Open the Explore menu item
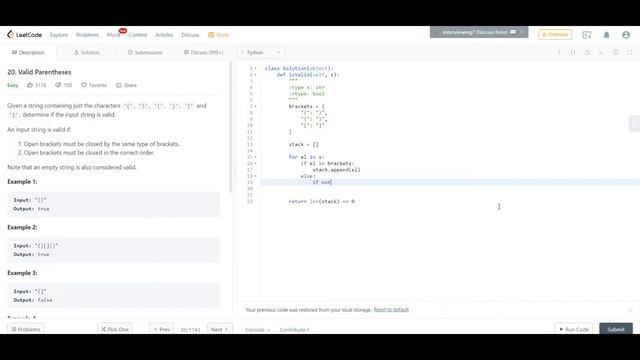This screenshot has height=360, width=640. tap(59, 35)
